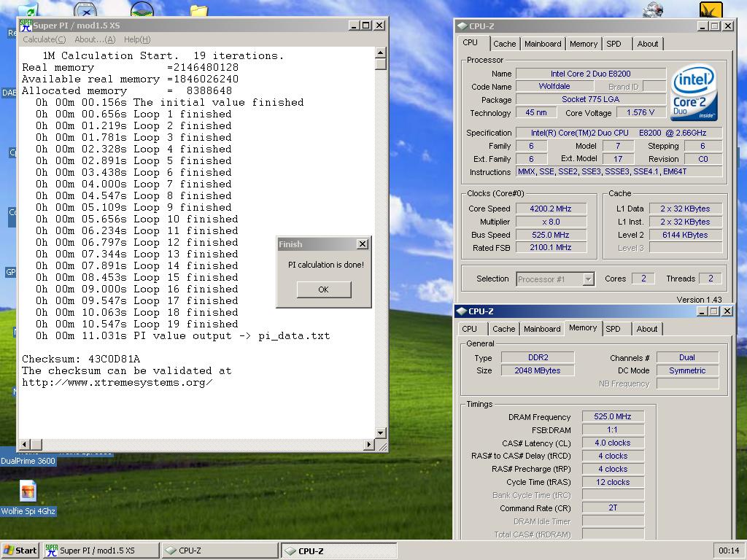Click FSB:DRAM value 1:1
747x560 pixels.
613,430
